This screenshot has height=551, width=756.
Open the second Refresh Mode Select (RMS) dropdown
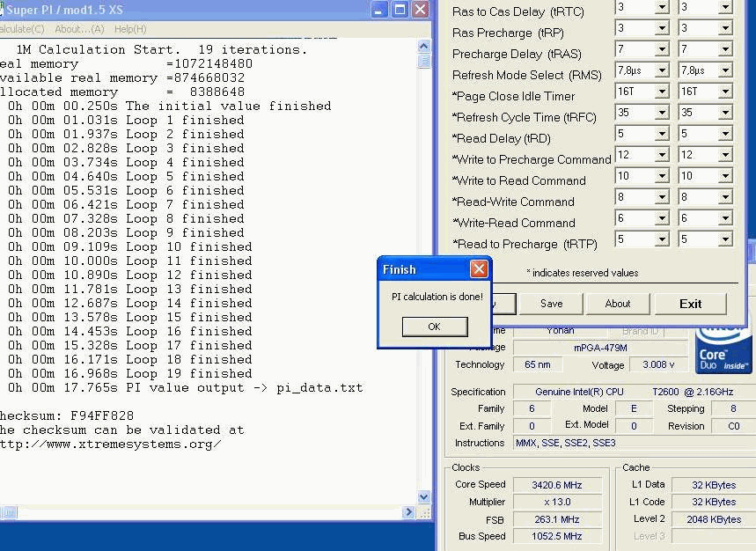(725, 71)
